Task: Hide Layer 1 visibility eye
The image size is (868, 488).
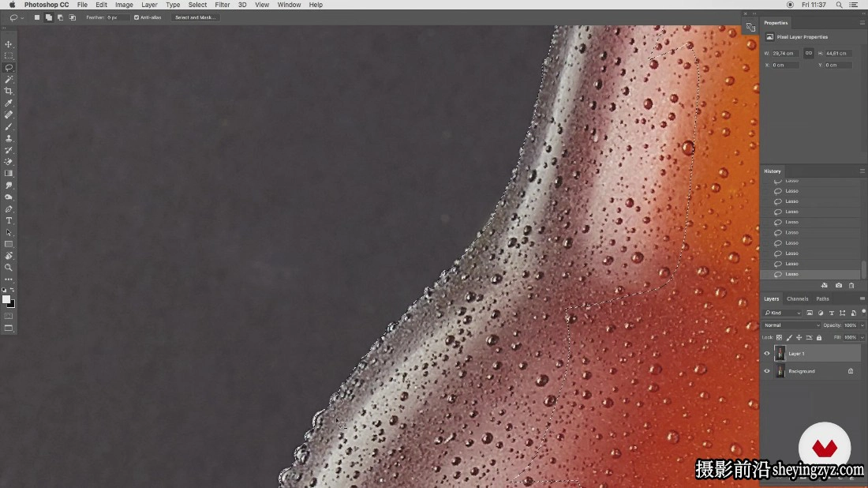Action: pos(767,354)
